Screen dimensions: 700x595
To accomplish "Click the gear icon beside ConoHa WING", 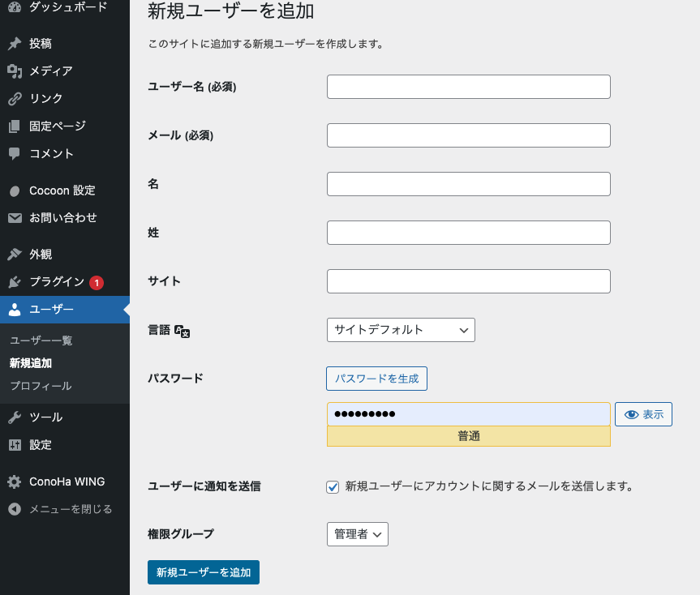I will (15, 482).
